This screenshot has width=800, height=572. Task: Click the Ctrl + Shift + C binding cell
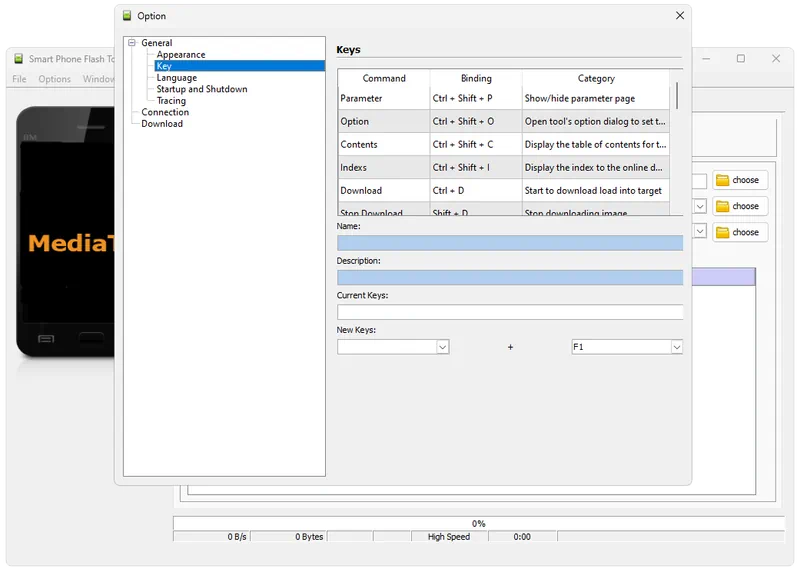pos(476,144)
